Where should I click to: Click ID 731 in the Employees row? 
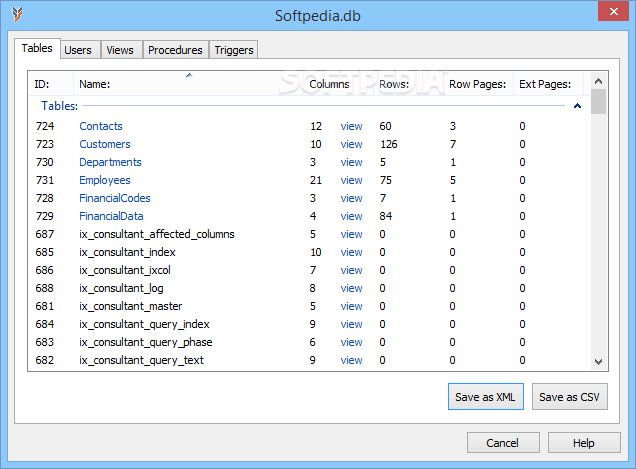tap(45, 180)
